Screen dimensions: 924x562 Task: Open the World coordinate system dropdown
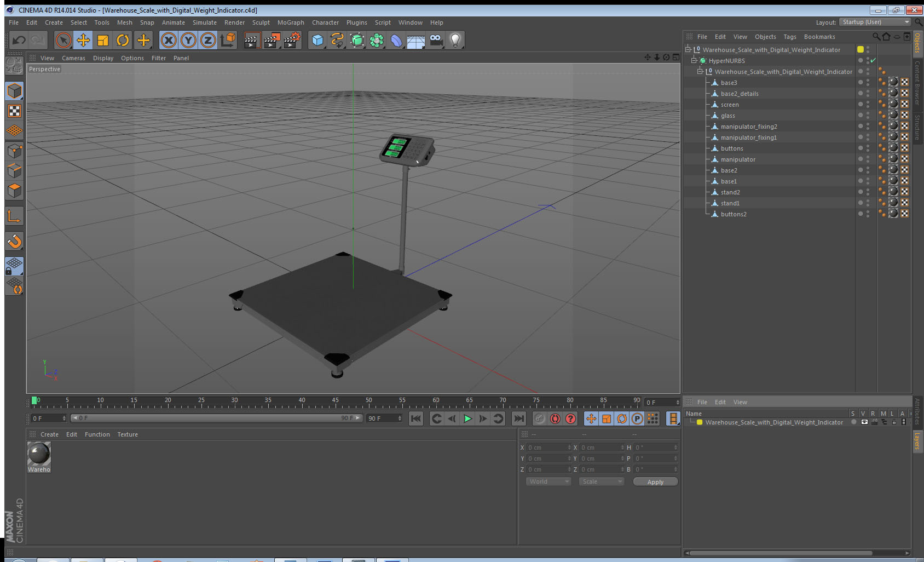548,481
